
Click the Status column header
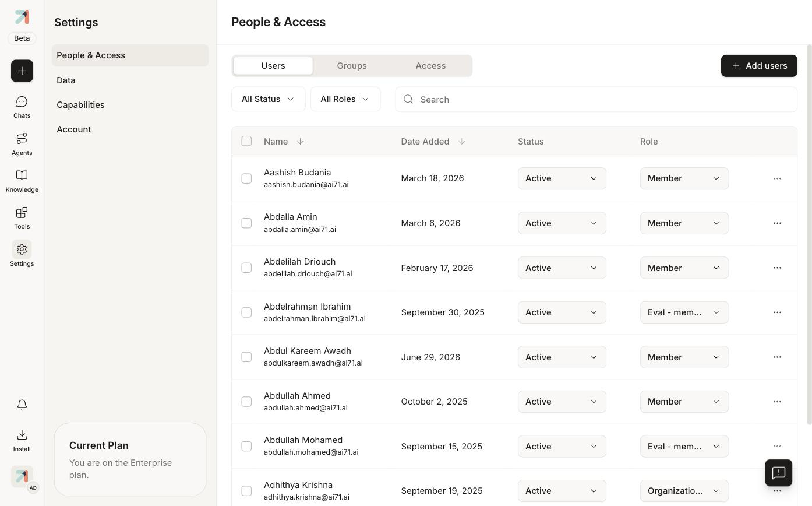(531, 142)
